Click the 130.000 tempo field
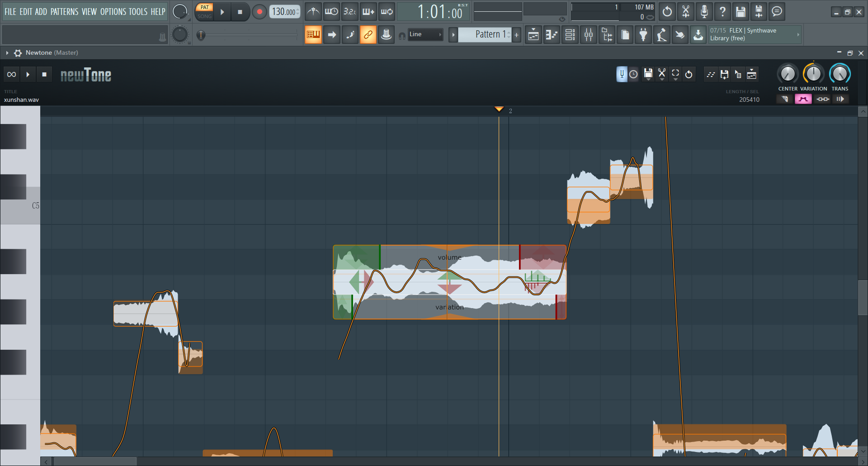 tap(285, 12)
